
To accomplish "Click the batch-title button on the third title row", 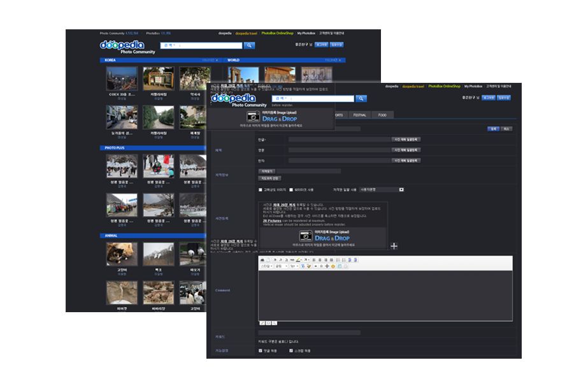I will 406,161.
